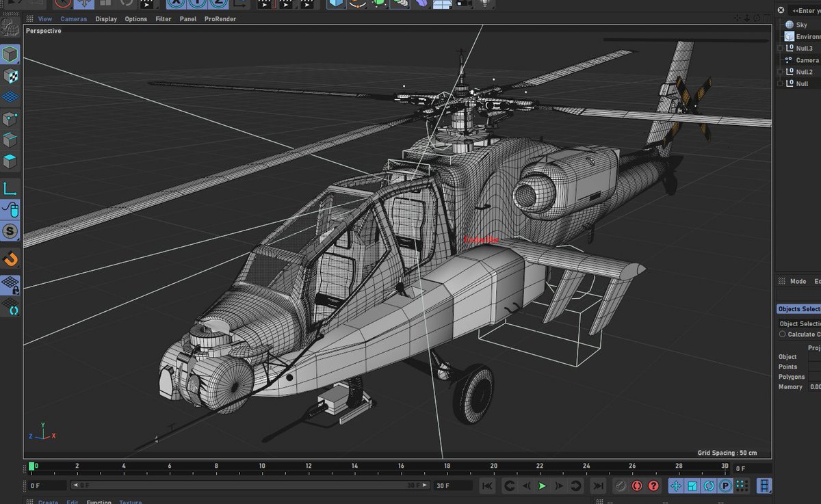The image size is (821, 504).
Task: Click the Environment object icon
Action: tap(789, 36)
